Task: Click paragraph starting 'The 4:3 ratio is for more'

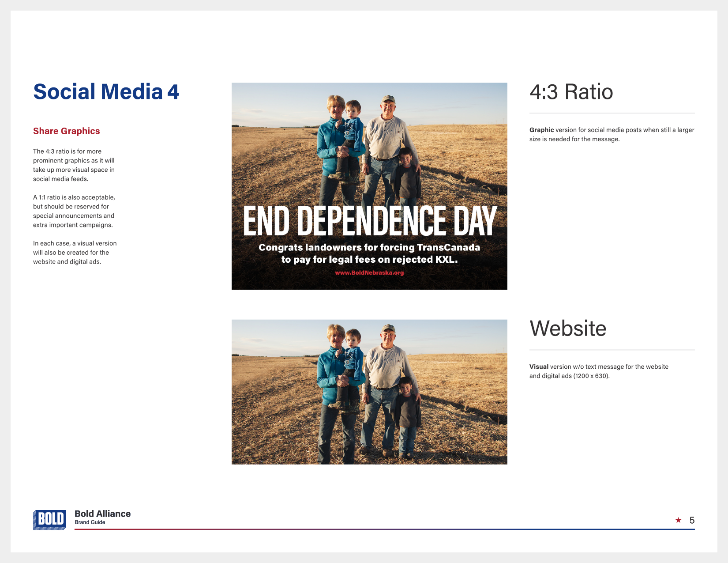Action: (74, 165)
